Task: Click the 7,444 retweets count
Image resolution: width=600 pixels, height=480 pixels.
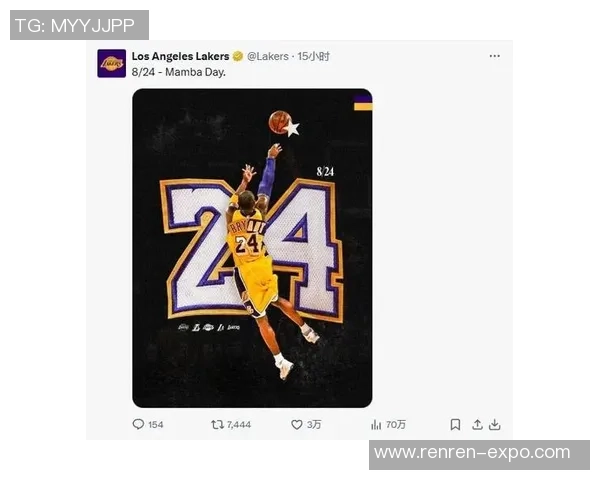Action: pyautogui.click(x=239, y=425)
